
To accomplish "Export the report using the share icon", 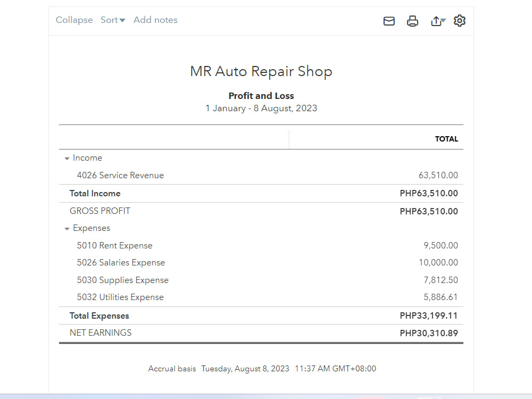I will coord(435,21).
